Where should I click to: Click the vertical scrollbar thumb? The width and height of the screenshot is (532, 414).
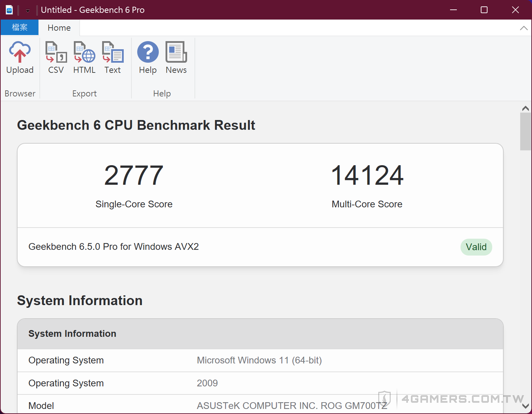(525, 131)
